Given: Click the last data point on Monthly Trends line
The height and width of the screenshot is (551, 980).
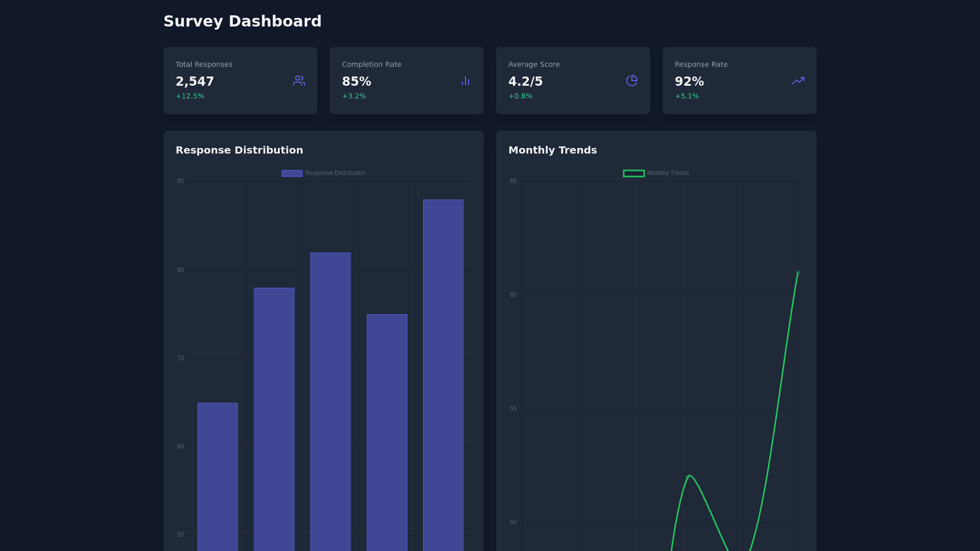Looking at the screenshot, I should point(798,273).
